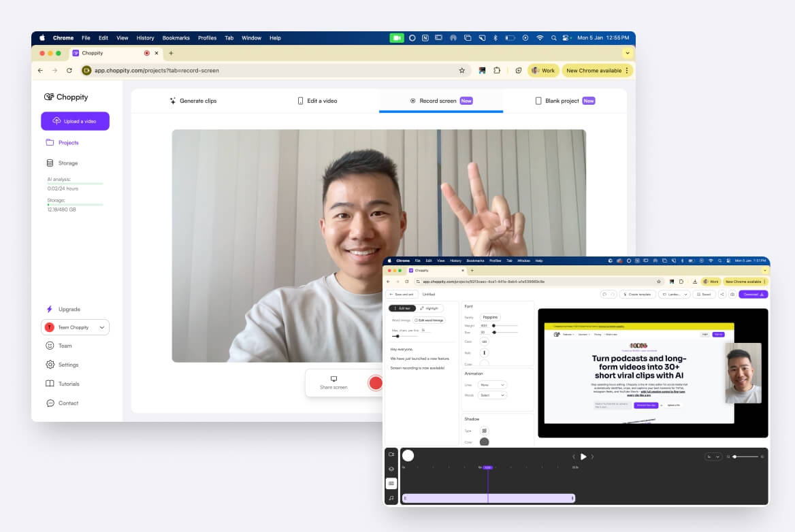The width and height of the screenshot is (795, 532).
Task: Toggle italic style button in Font panel
Action: (x=484, y=352)
